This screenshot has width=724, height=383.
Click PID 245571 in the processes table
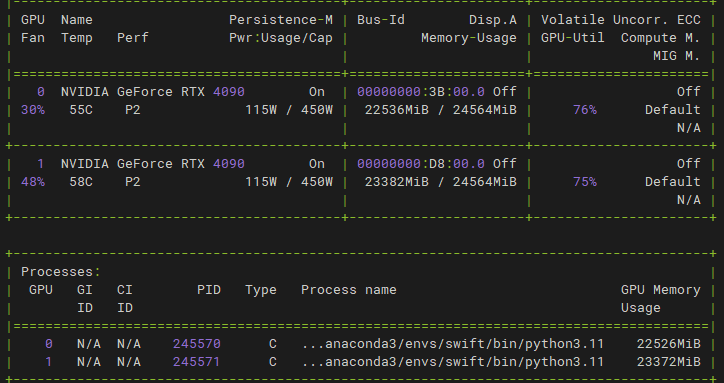coord(197,362)
